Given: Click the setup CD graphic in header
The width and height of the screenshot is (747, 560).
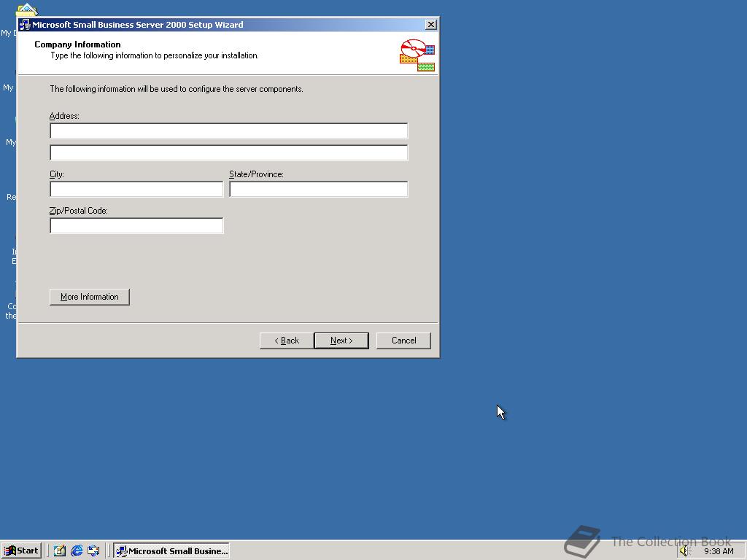Looking at the screenshot, I should click(x=417, y=55).
